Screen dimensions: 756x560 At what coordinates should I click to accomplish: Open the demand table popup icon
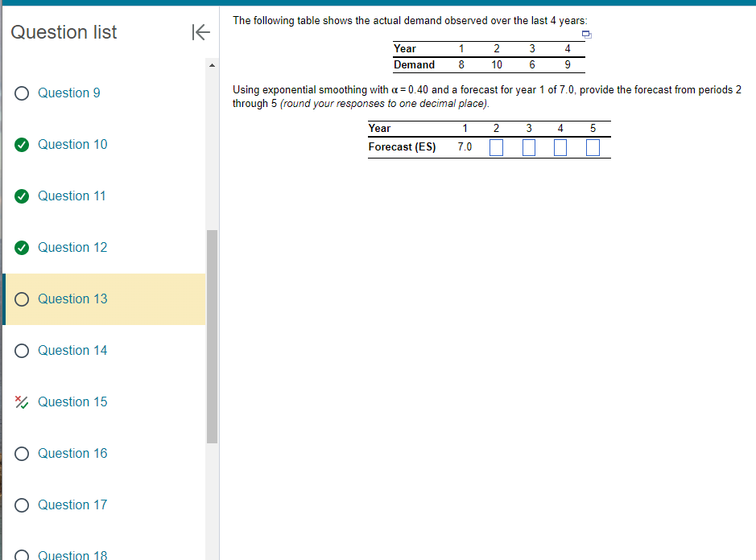click(x=586, y=35)
